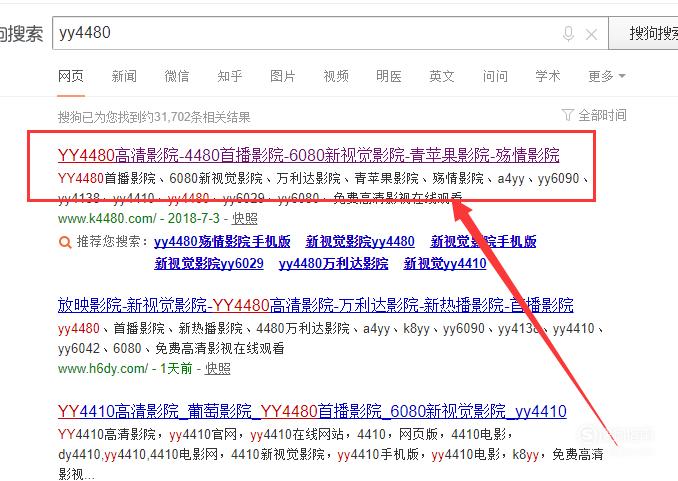Switch to the 英文 tab
678x481 pixels.
click(x=441, y=76)
